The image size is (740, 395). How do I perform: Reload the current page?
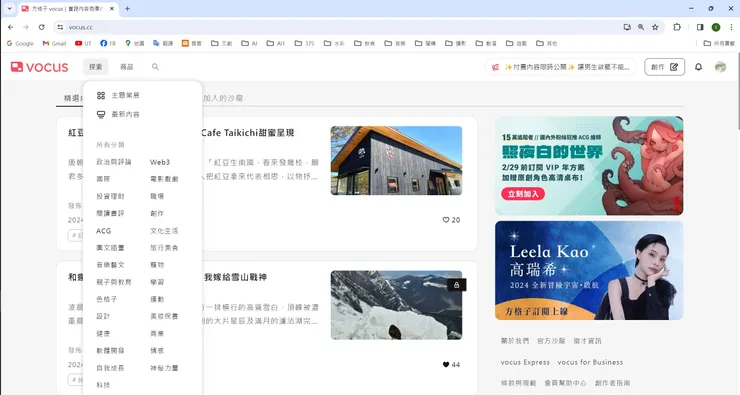point(42,27)
